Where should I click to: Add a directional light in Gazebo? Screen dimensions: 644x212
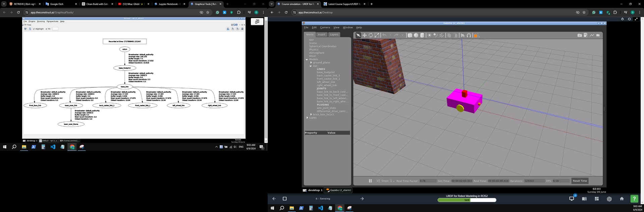441,35
